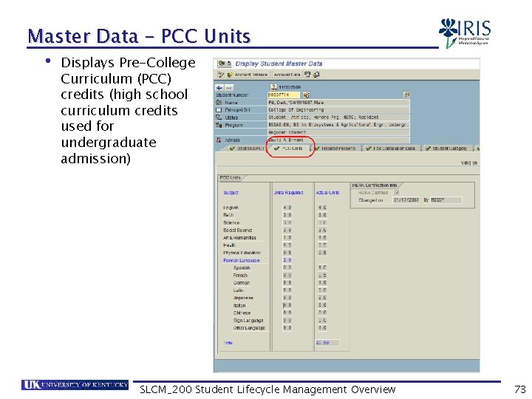
Task: Click the Principal Org row checkbox icon
Action: [x=219, y=110]
